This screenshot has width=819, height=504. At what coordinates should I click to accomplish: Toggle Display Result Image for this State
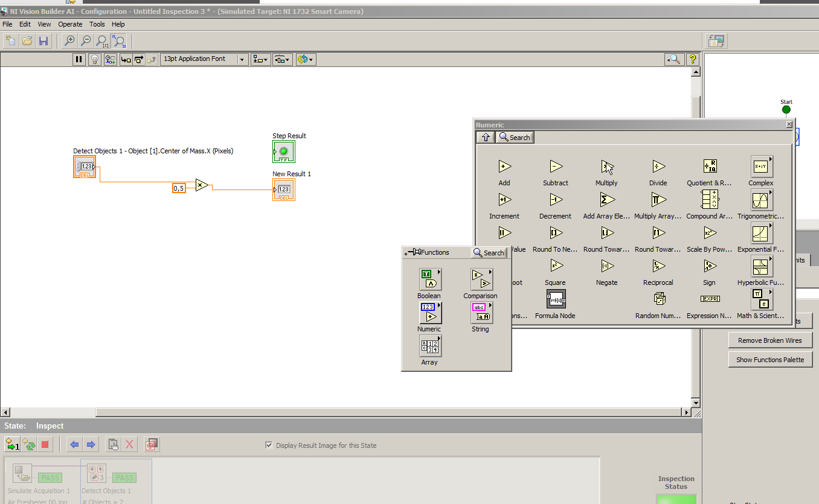click(269, 445)
